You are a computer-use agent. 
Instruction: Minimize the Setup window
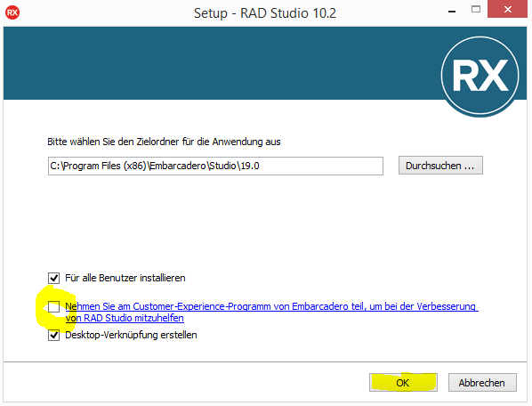coord(452,12)
